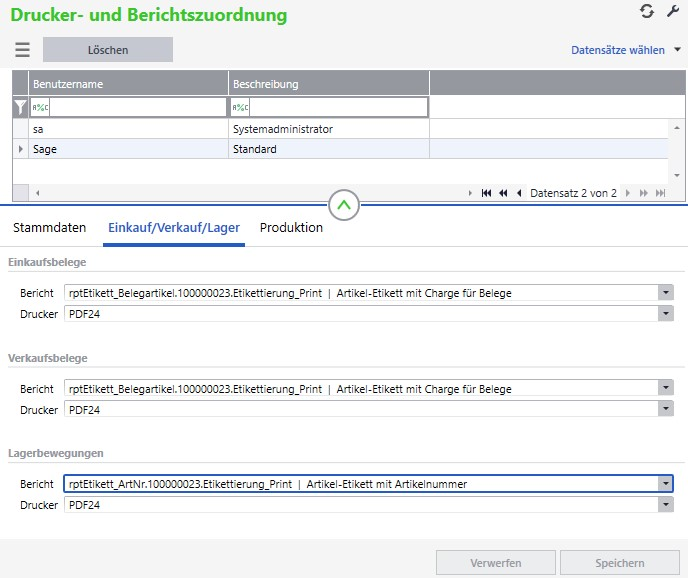The image size is (688, 578).
Task: Open Lagerbewegungen Bericht dropdown
Action: coord(665,484)
